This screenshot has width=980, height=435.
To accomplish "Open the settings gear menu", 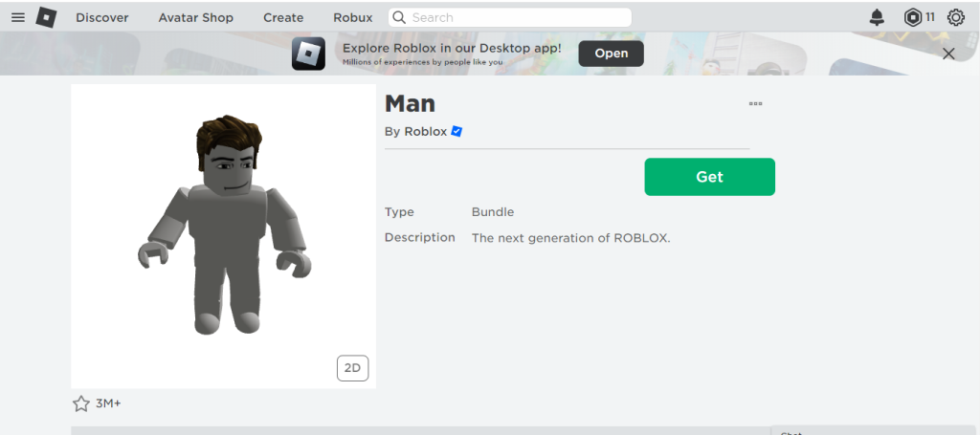I will coord(956,17).
